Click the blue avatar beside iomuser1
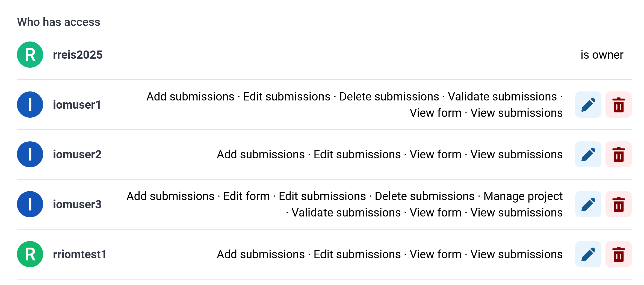The image size is (644, 285). 30,105
